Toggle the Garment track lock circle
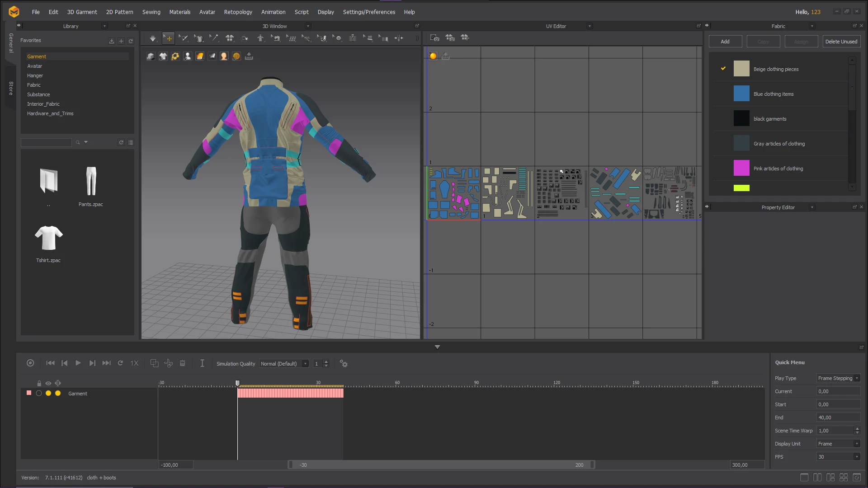868x488 pixels. pos(39,394)
